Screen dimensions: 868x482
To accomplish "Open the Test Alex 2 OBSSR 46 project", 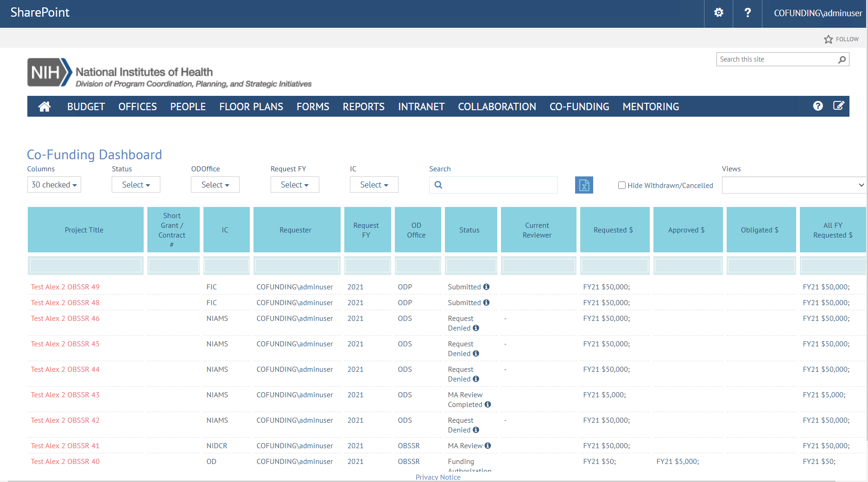I will point(65,319).
